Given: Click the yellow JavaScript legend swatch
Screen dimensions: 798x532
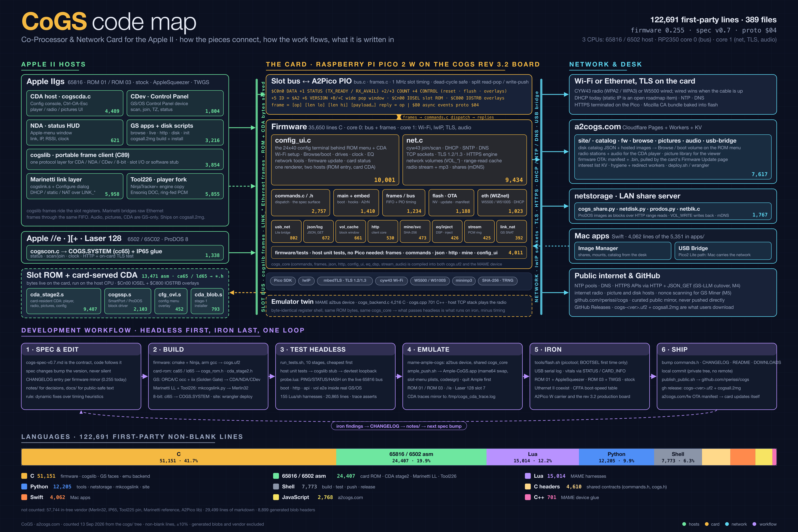Looking at the screenshot, I should (276, 497).
